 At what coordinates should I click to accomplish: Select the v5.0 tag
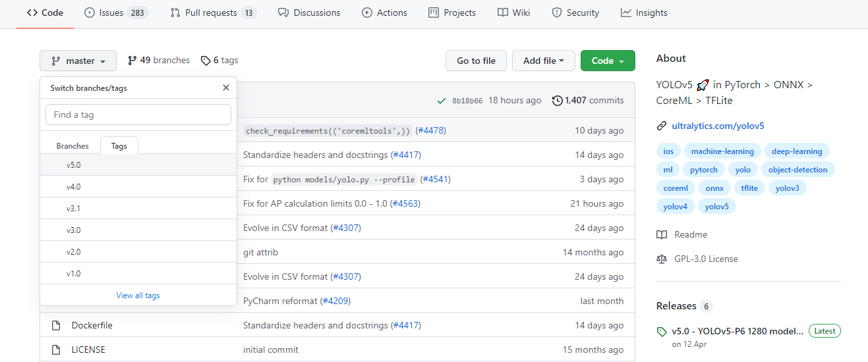pyautogui.click(x=73, y=165)
